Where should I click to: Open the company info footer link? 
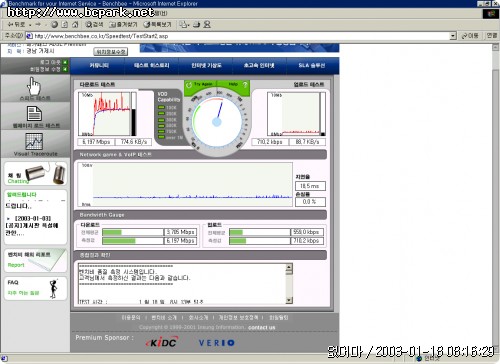click(x=198, y=318)
